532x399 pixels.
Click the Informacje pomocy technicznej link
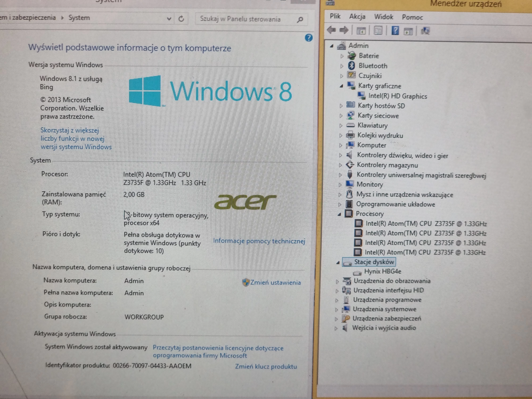[259, 241]
